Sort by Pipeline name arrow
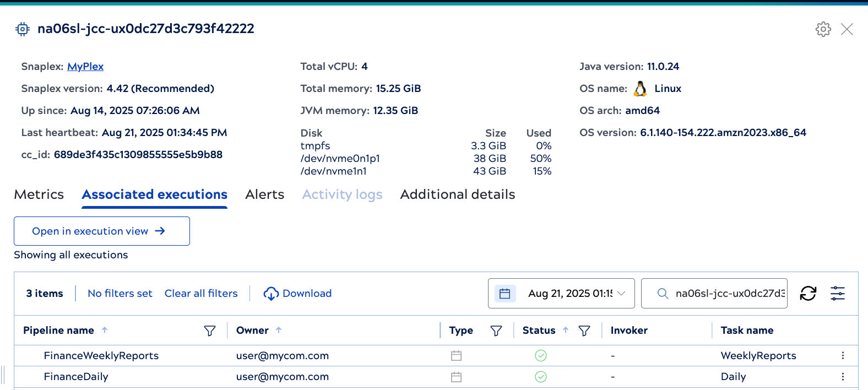 tap(105, 330)
